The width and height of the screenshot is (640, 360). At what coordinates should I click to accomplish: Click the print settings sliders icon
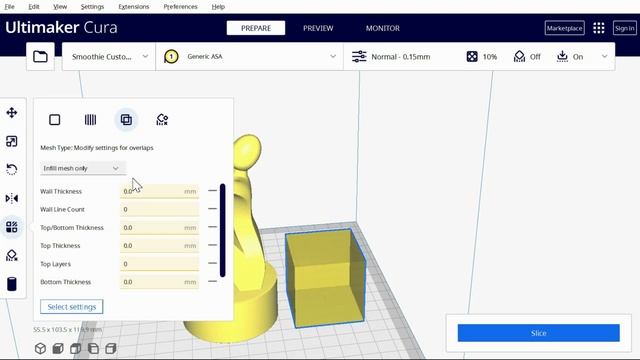click(x=359, y=56)
